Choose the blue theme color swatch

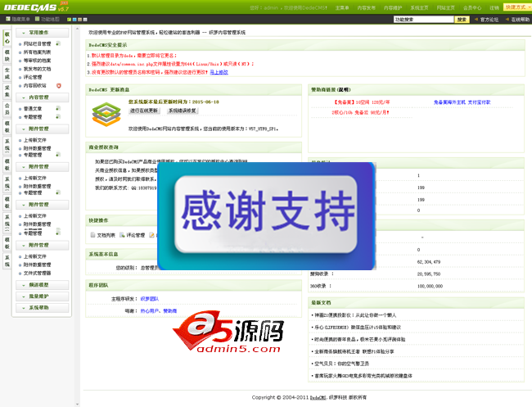pos(74,20)
